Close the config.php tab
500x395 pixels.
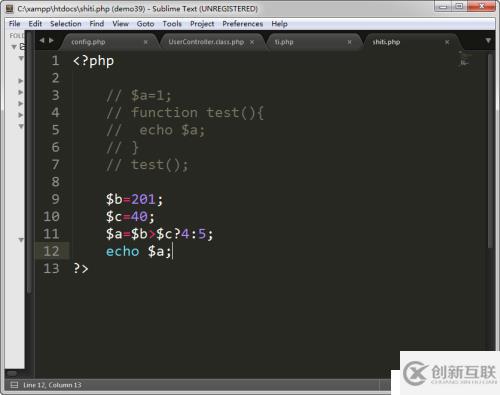tap(146, 42)
